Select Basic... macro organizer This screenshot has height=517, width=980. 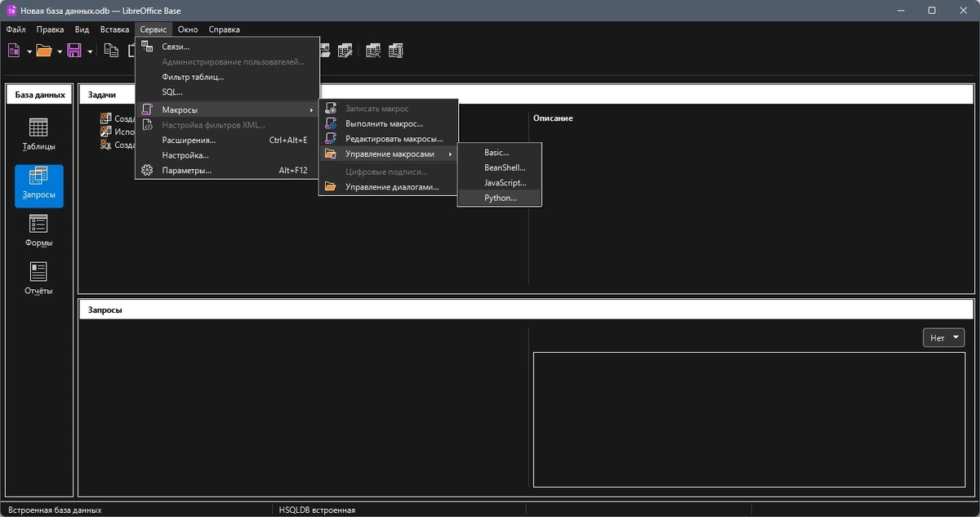(x=499, y=153)
